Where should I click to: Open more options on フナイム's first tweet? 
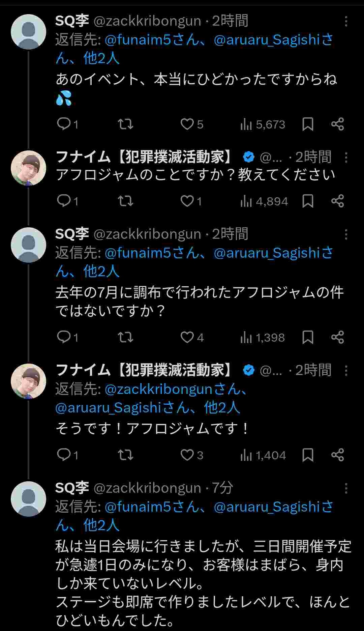click(346, 157)
